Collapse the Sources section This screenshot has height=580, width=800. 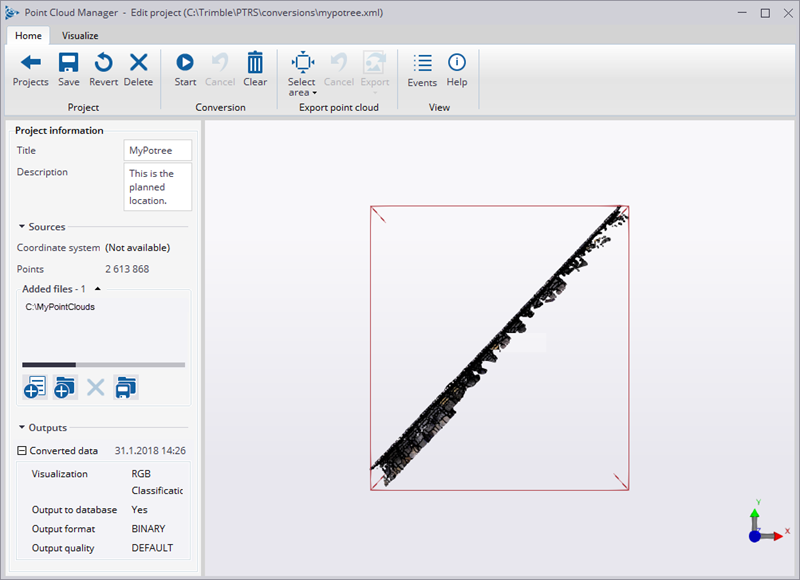pyautogui.click(x=22, y=227)
